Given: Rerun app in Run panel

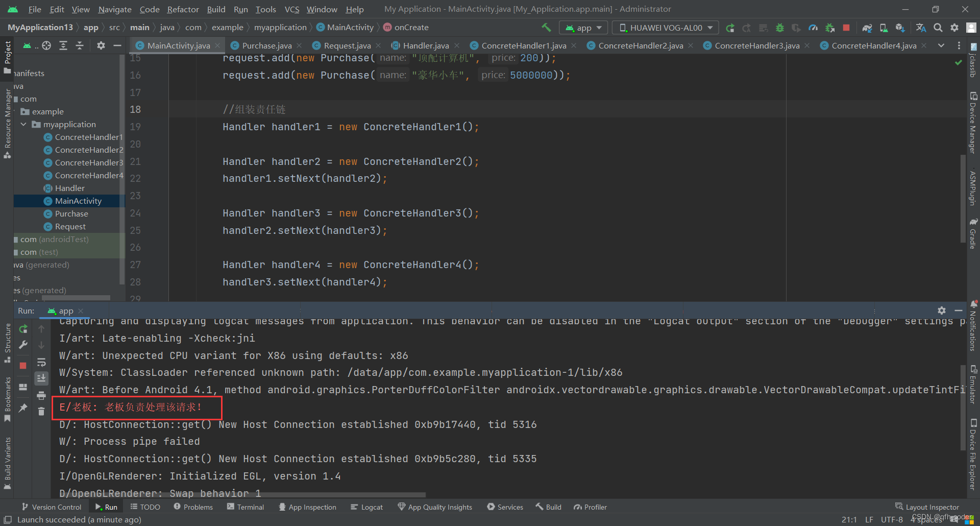Looking at the screenshot, I should click(23, 329).
